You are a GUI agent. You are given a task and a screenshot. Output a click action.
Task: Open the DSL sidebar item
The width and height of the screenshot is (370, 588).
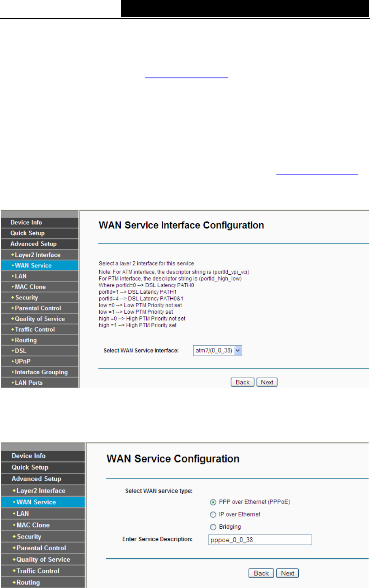pos(39,351)
